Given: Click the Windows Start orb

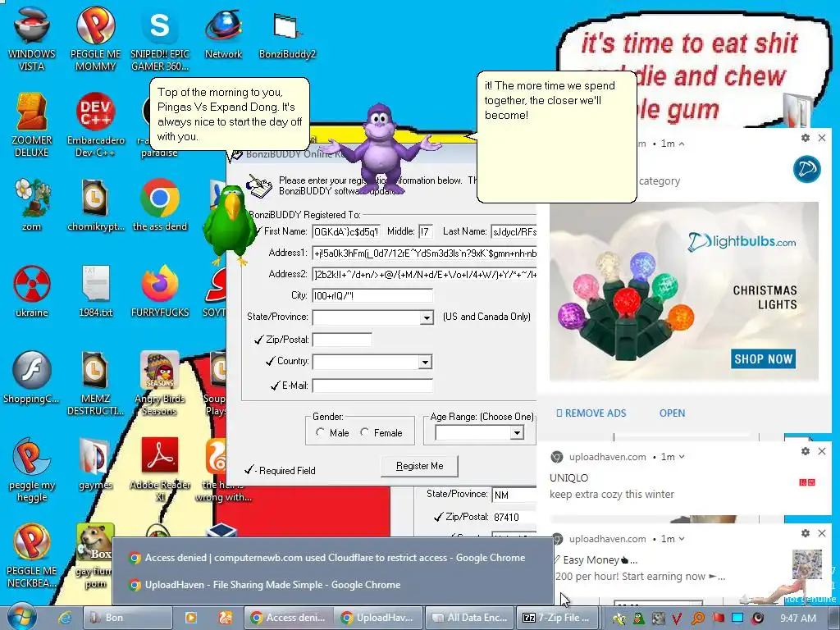Looking at the screenshot, I should click(x=21, y=617).
